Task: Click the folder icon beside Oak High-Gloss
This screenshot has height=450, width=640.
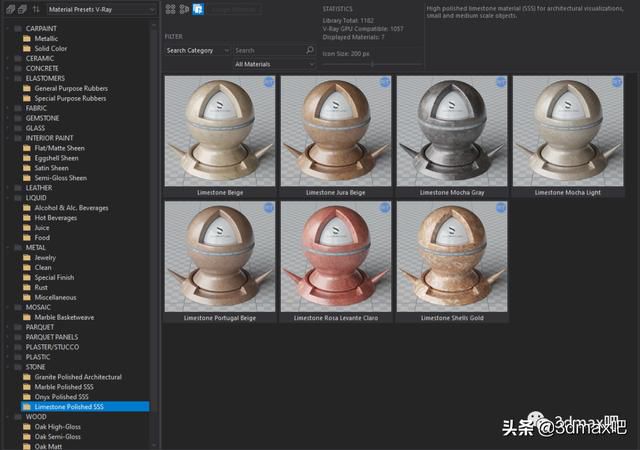Action: (x=27, y=427)
